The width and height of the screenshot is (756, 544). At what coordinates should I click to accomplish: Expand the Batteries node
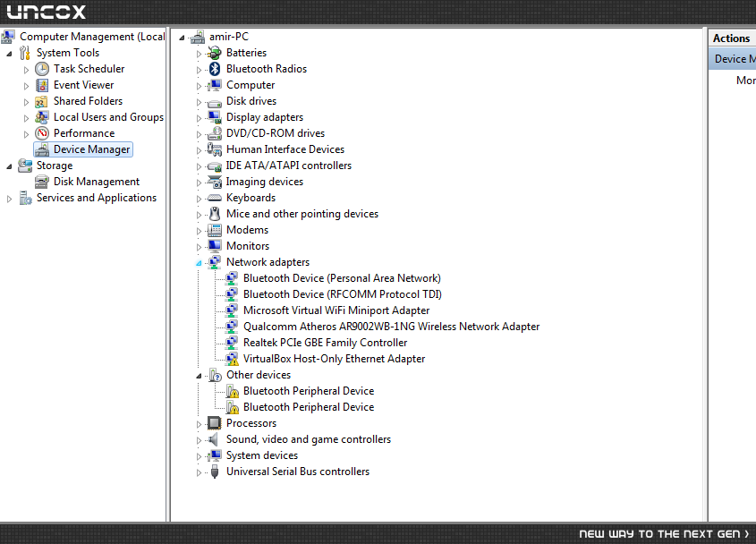(x=199, y=54)
